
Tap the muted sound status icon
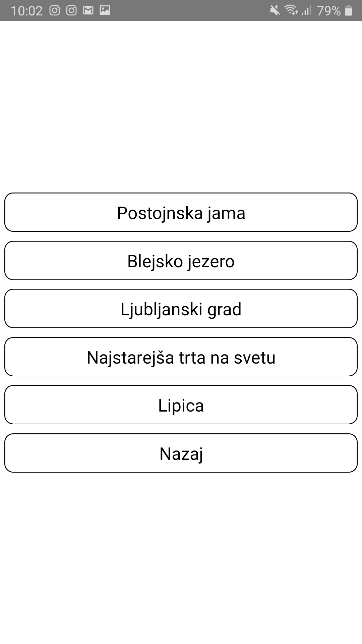pyautogui.click(x=275, y=11)
